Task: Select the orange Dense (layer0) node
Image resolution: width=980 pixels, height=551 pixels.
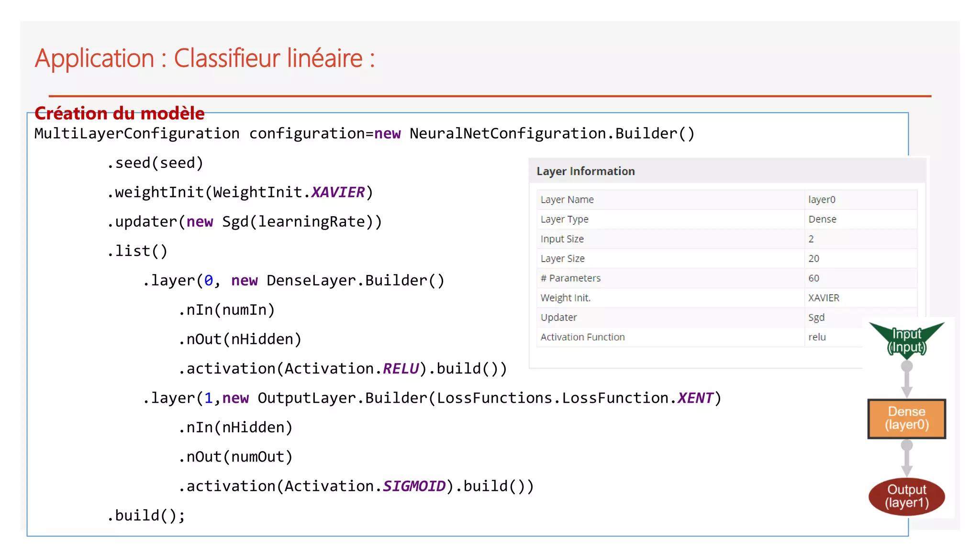Action: pos(907,419)
